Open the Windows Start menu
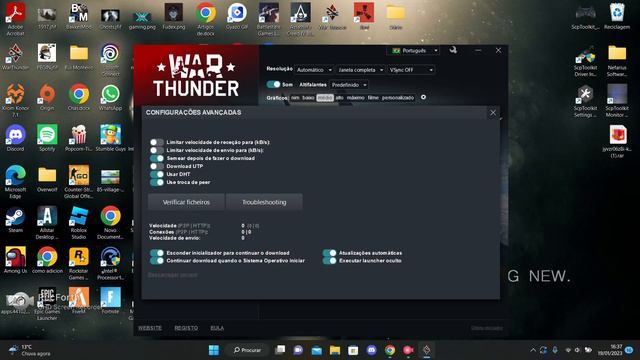Image resolution: width=640 pixels, height=360 pixels. pyautogui.click(x=214, y=350)
